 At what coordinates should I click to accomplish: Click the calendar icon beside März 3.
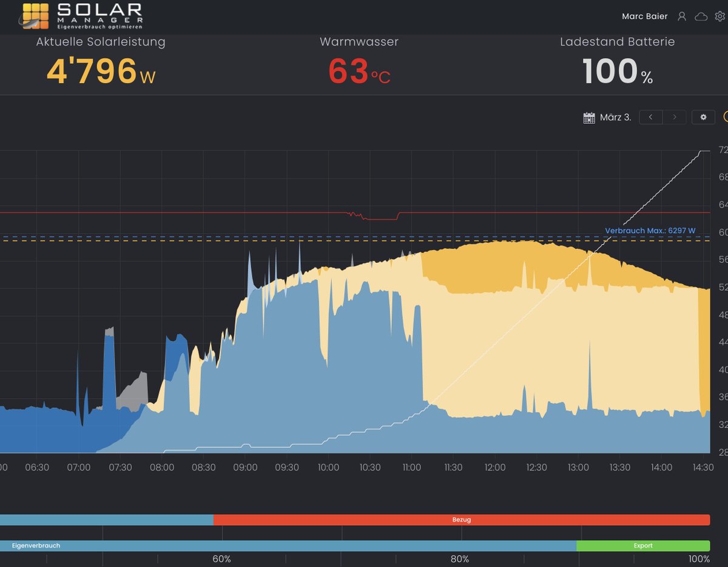coord(588,117)
